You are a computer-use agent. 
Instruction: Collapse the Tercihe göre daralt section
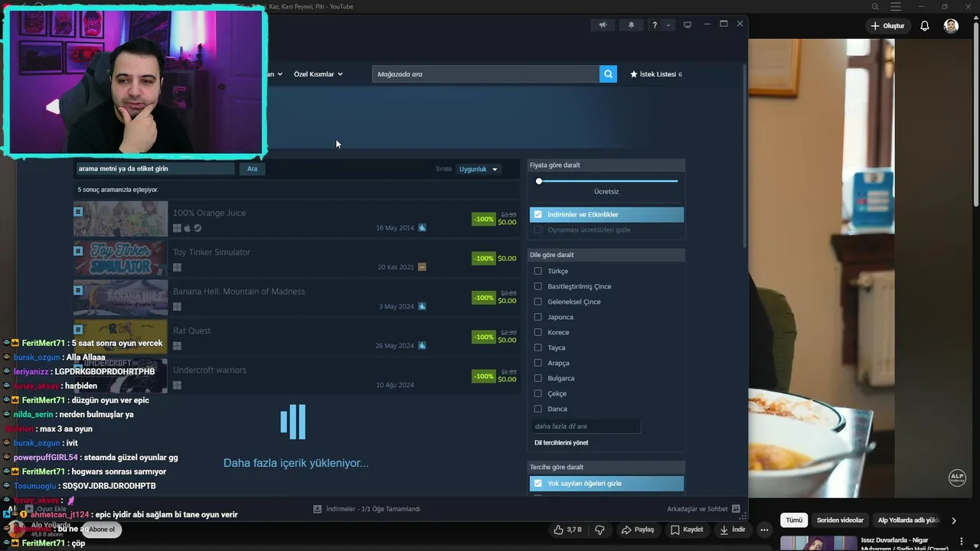coord(606,467)
